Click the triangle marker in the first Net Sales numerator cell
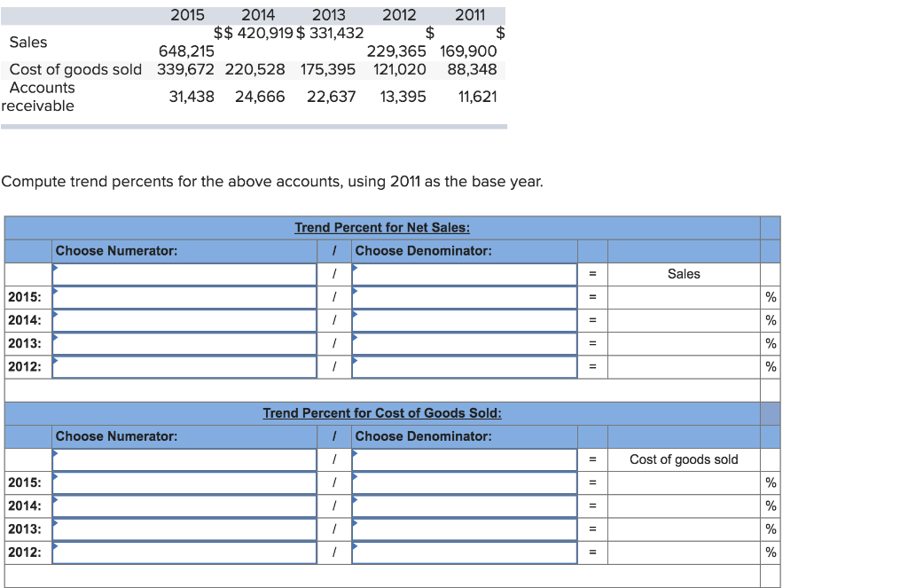 pyautogui.click(x=55, y=270)
